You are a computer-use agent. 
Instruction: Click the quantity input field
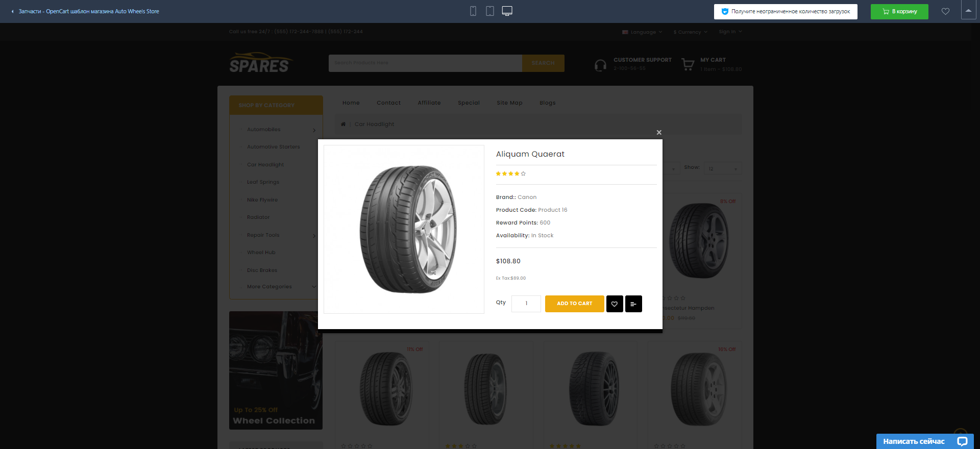click(x=526, y=304)
